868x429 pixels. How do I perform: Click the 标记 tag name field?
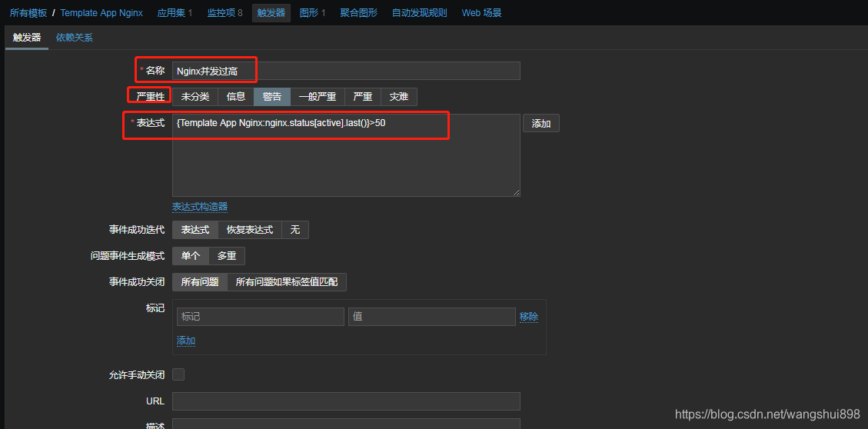click(x=260, y=317)
